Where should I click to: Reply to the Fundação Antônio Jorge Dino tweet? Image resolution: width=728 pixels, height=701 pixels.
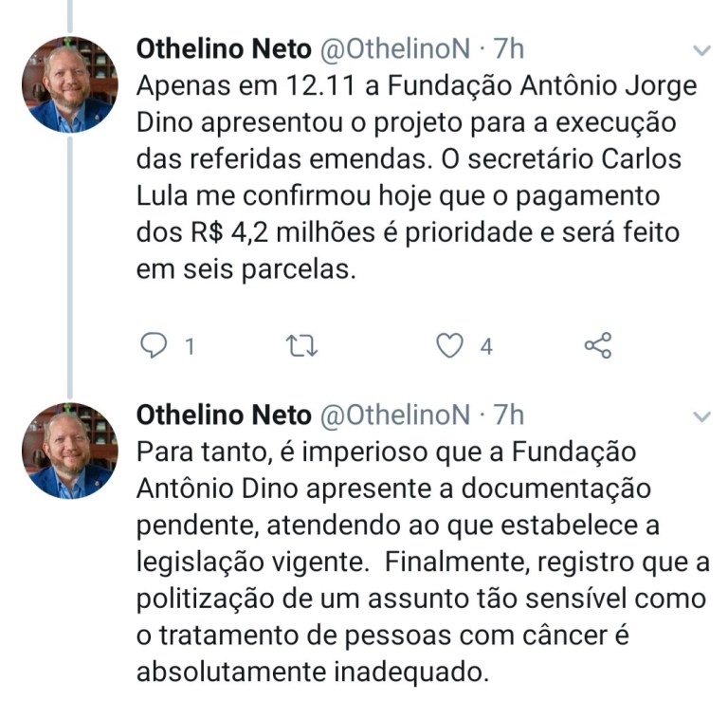coord(154,345)
